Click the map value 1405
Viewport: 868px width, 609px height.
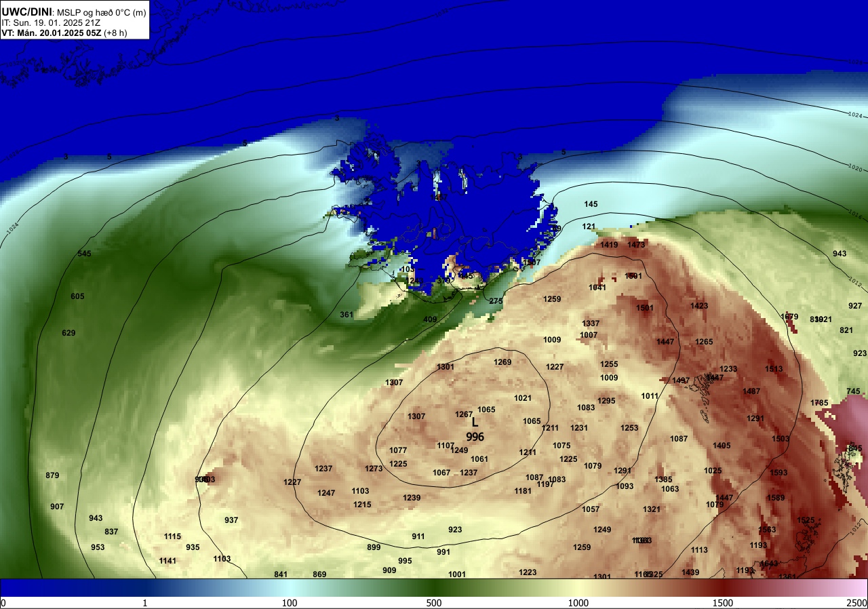tap(722, 446)
